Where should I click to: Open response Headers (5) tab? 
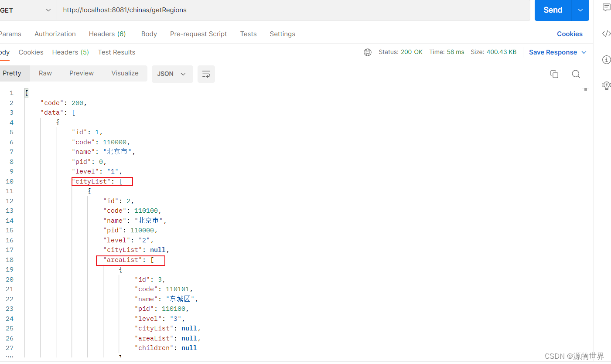click(70, 52)
